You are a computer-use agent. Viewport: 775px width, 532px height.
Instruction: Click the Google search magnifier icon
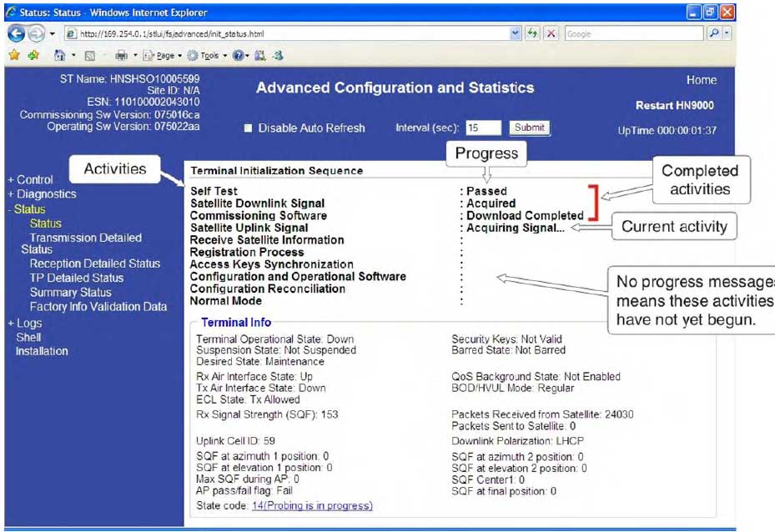(714, 33)
